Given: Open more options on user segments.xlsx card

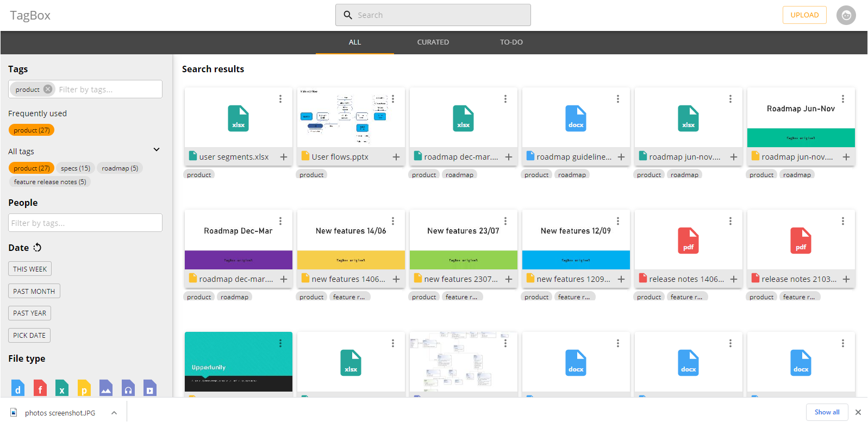Looking at the screenshot, I should [x=280, y=99].
